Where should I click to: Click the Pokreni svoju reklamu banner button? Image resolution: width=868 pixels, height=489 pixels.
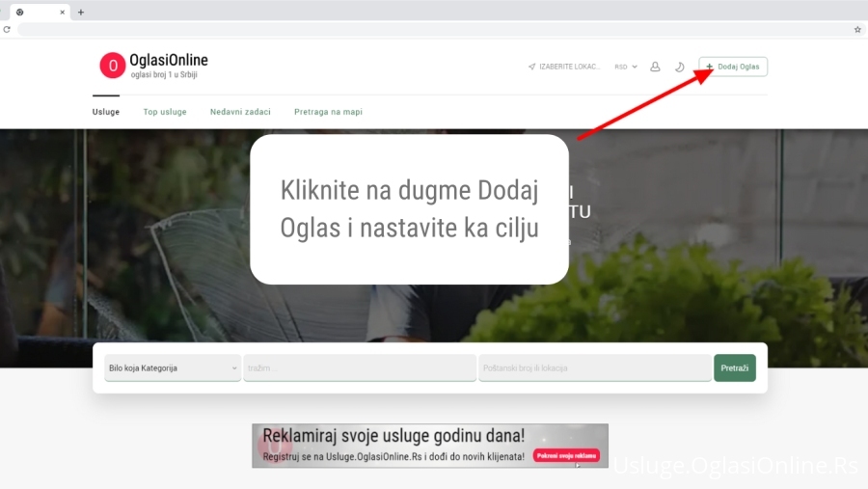(x=568, y=455)
